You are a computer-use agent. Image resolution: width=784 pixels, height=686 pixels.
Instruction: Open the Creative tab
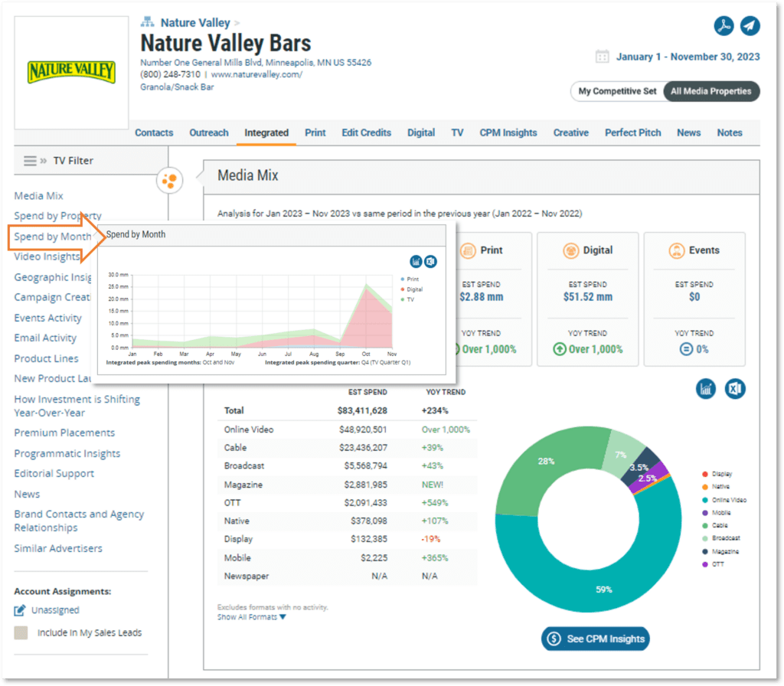tap(570, 132)
